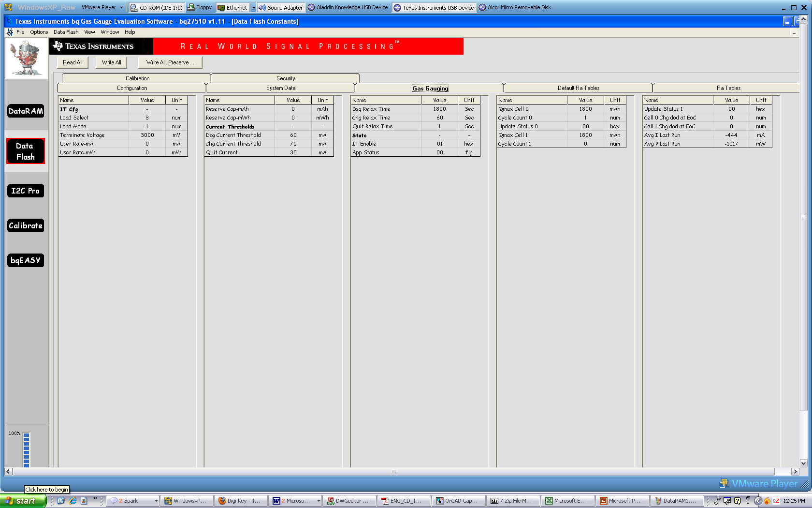Open the VMware Player dropdown menu

tap(102, 7)
